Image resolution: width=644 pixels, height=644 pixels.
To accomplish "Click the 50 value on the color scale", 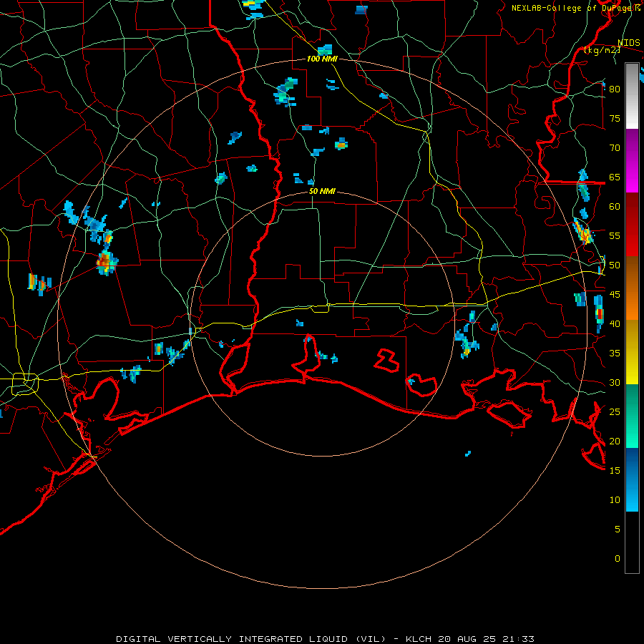I will (x=615, y=265).
